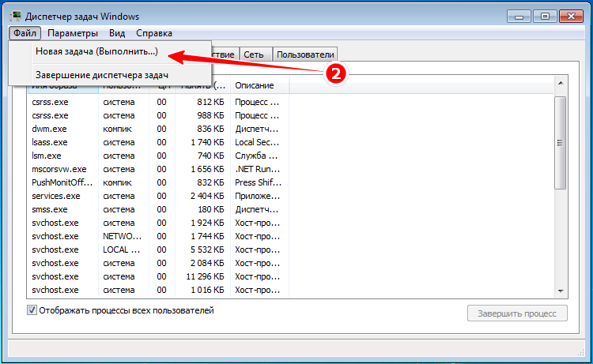Select the mscorsvw.exe process name

point(59,169)
